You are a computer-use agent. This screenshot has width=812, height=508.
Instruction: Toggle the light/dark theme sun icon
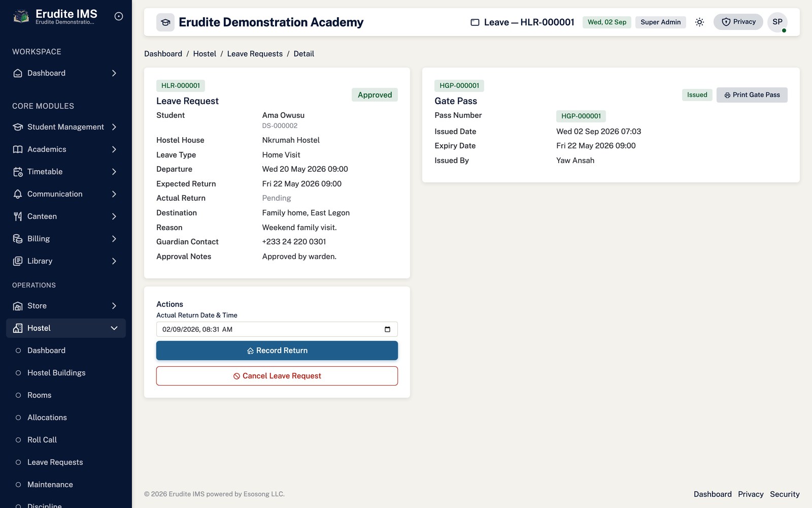pos(699,22)
